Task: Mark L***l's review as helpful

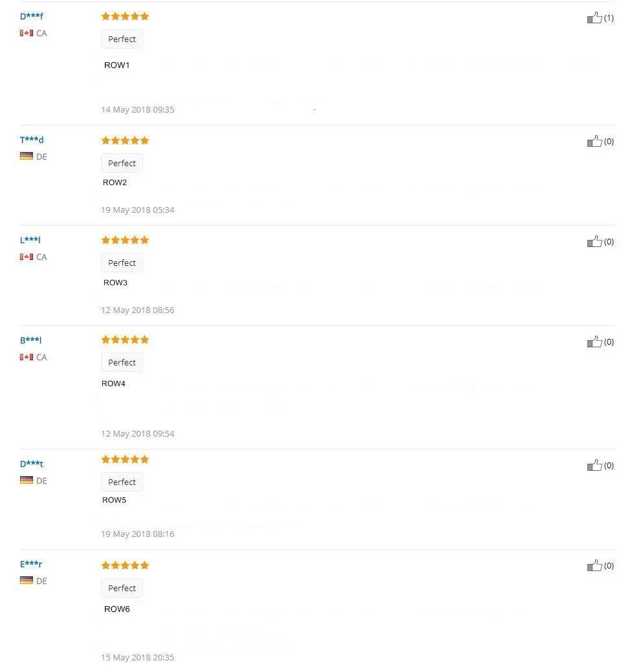Action: pyautogui.click(x=594, y=241)
